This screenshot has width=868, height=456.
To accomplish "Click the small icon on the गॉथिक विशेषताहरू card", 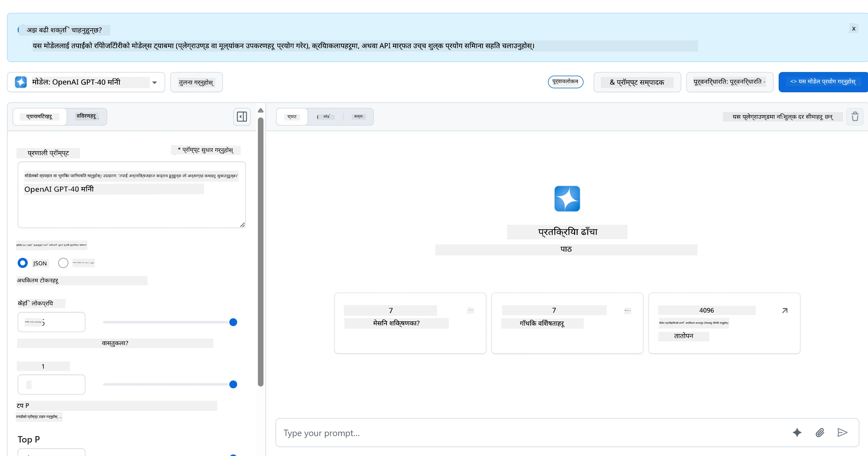I will (x=627, y=310).
